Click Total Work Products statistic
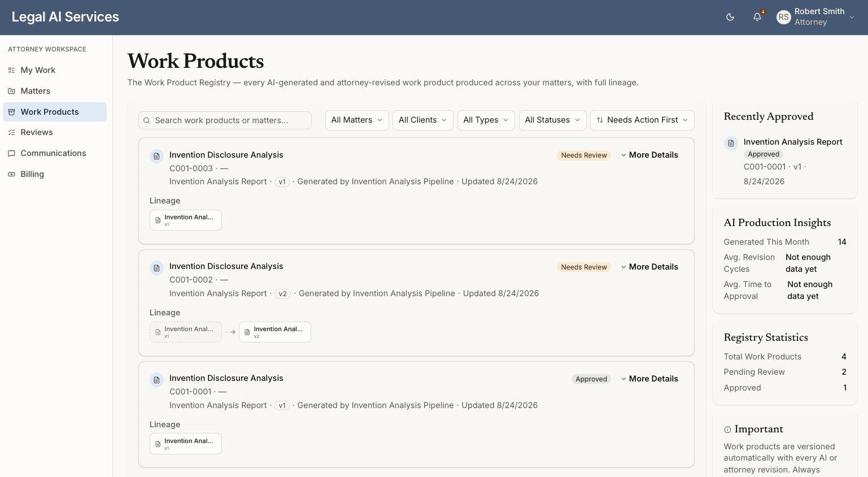The height and width of the screenshot is (477, 868). coord(785,357)
